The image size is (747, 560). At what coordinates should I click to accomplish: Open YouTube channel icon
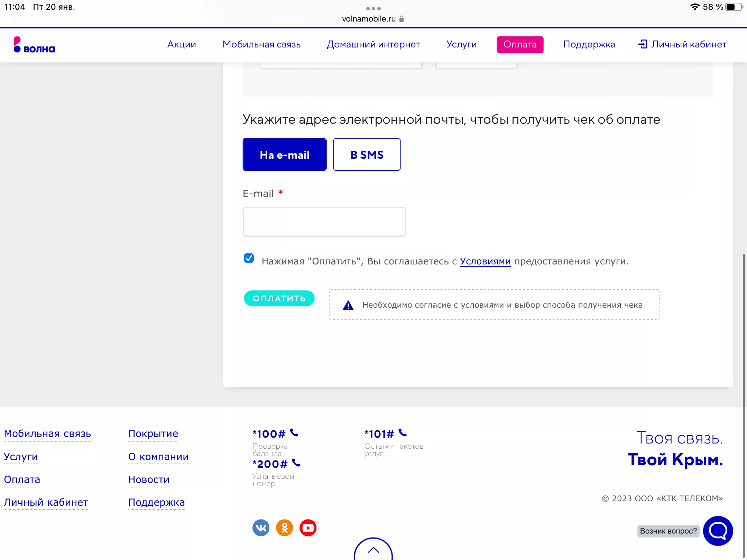point(308,528)
